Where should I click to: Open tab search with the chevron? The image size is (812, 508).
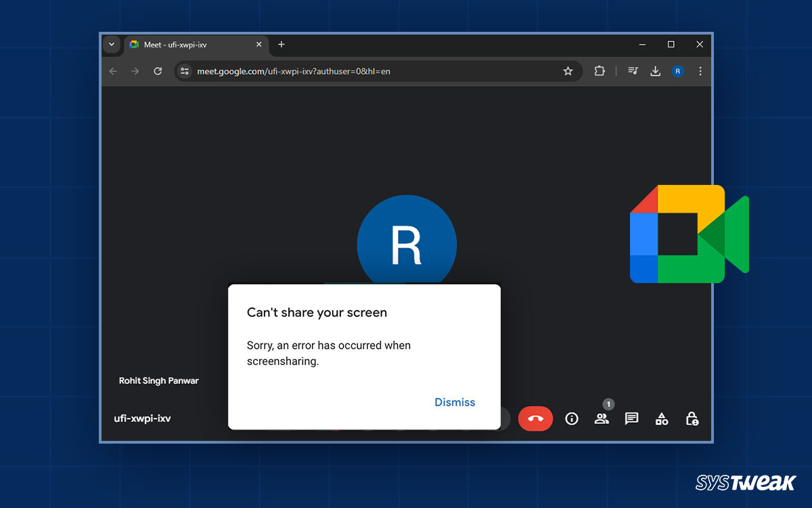click(111, 44)
